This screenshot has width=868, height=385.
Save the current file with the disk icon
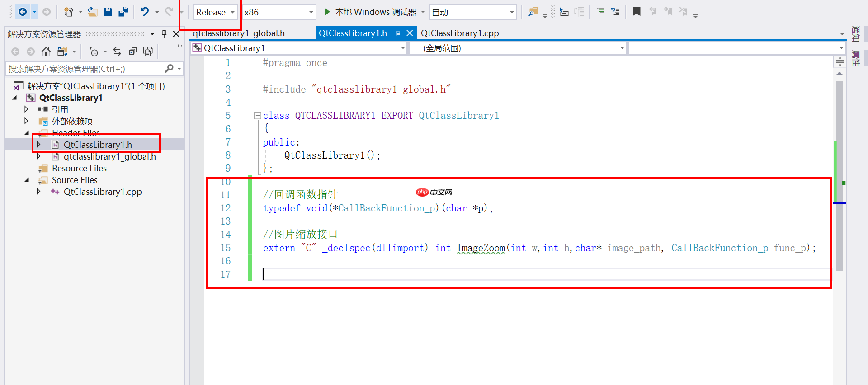(x=108, y=12)
